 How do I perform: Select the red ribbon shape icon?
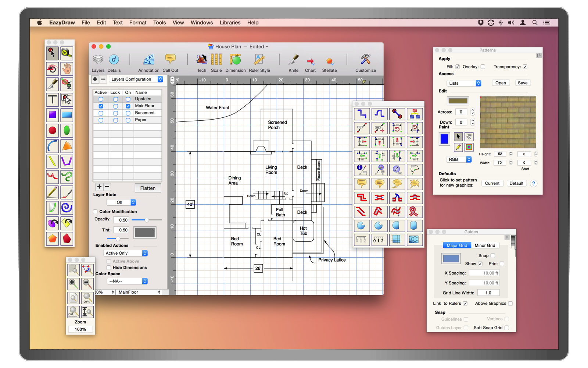coord(415,212)
